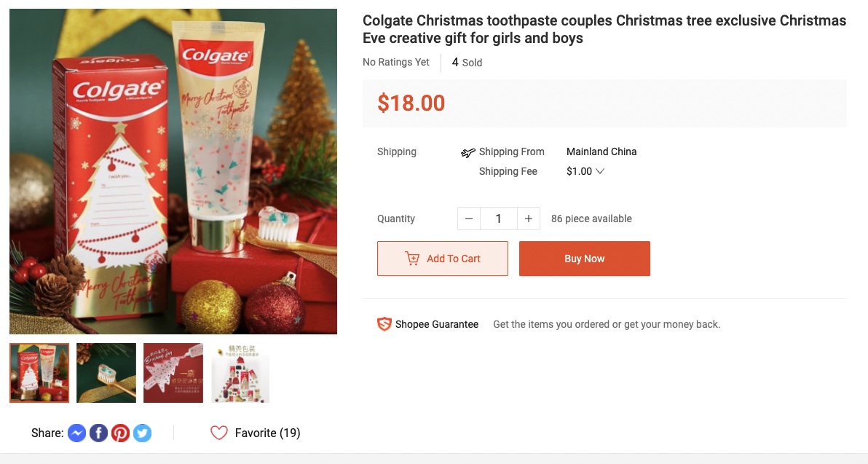This screenshot has height=464, width=868.
Task: Click the shipping truck icon
Action: (x=467, y=152)
